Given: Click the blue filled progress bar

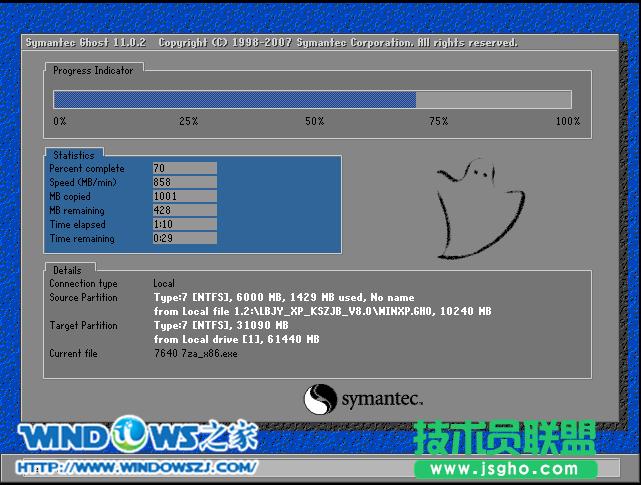Looking at the screenshot, I should (234, 99).
